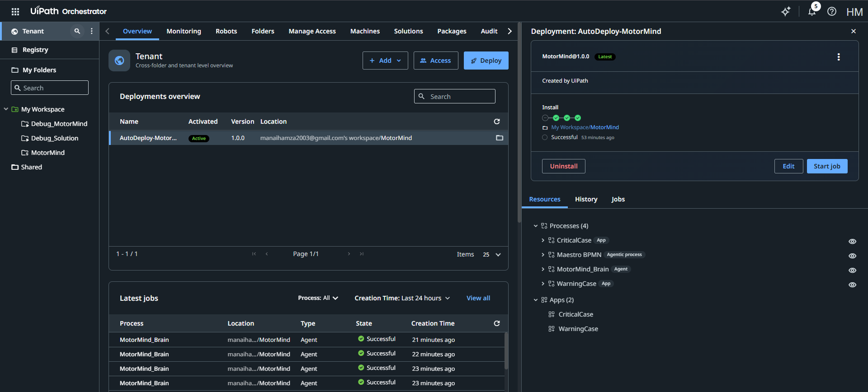Switch to the Monitoring tab
Viewport: 868px width, 392px height.
click(184, 31)
